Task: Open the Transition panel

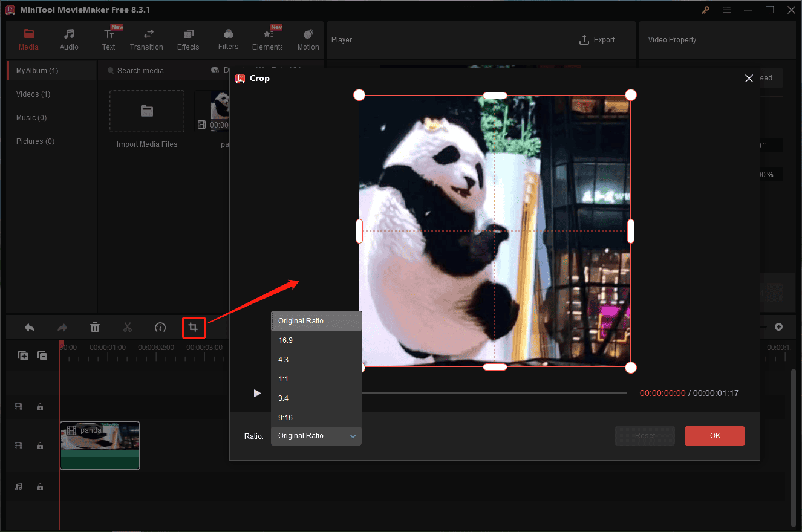Action: pos(146,38)
